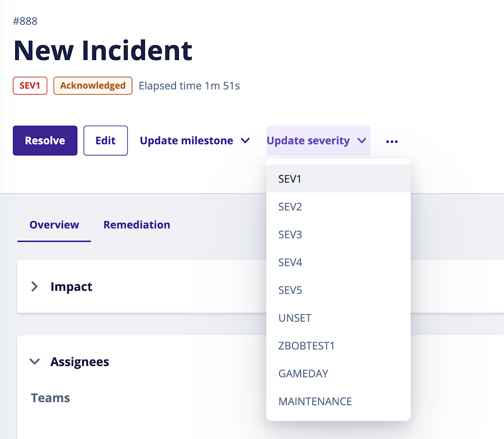The width and height of the screenshot is (504, 439).
Task: Choose ZBOBTEST1 in the severity dropdown
Action: tap(306, 345)
